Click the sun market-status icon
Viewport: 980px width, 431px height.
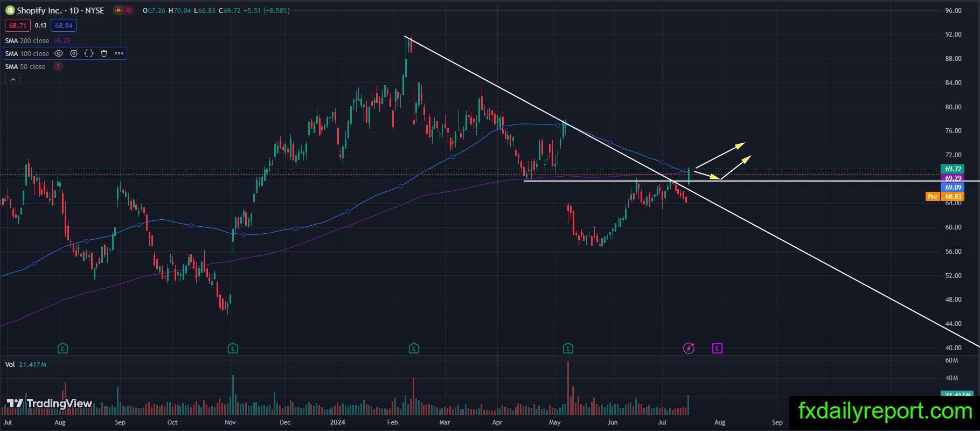click(x=118, y=11)
